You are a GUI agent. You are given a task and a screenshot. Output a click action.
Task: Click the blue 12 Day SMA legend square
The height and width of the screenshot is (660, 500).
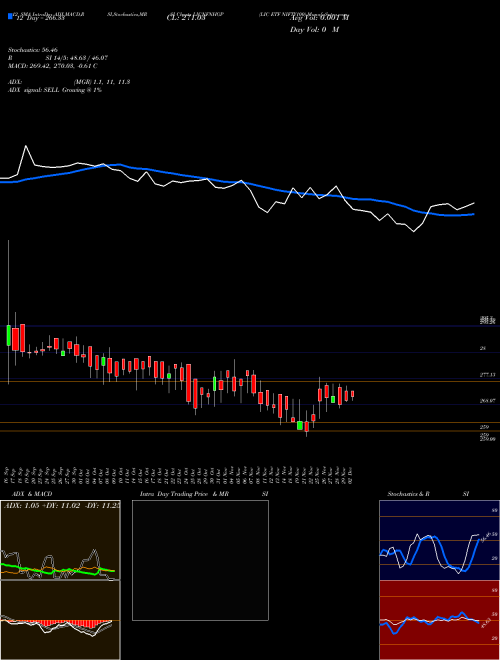tap(10, 17)
